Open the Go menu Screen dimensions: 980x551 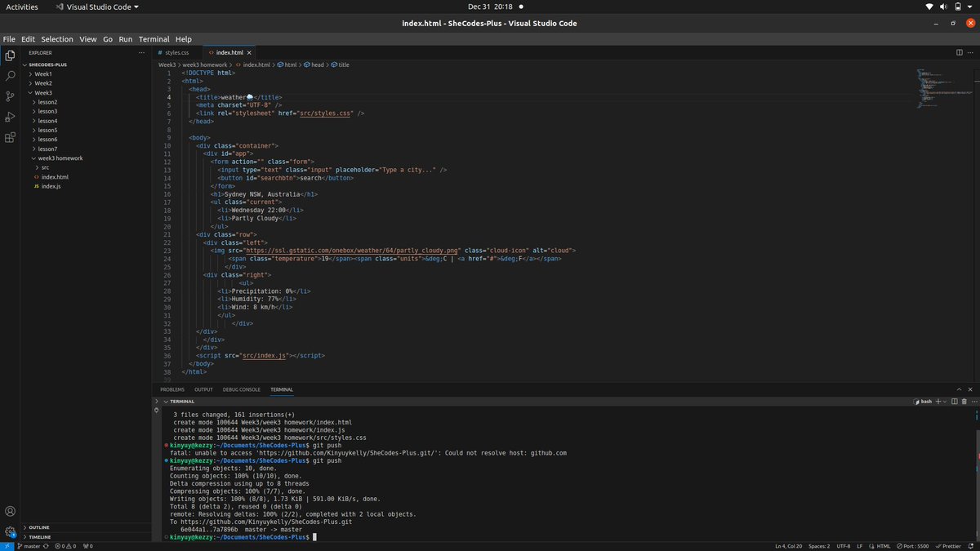(108, 39)
